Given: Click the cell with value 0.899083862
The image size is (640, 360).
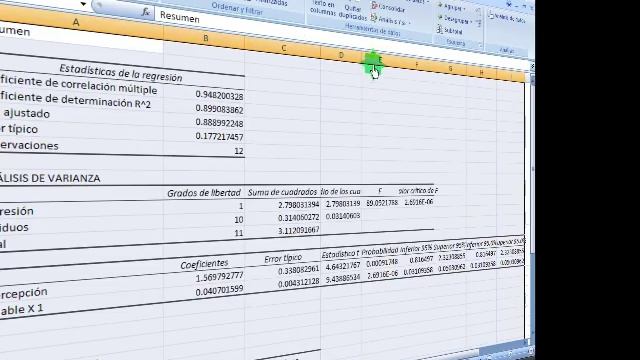Looking at the screenshot, I should (219, 109).
